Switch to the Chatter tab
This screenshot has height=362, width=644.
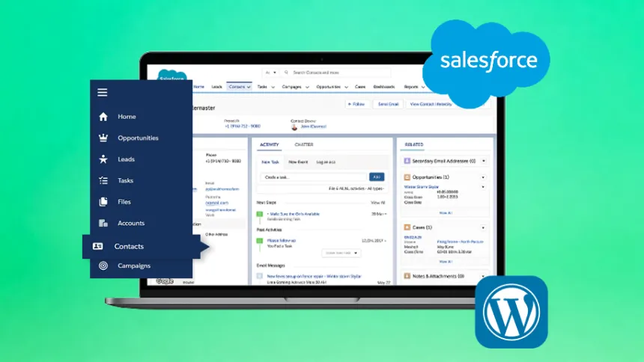304,144
